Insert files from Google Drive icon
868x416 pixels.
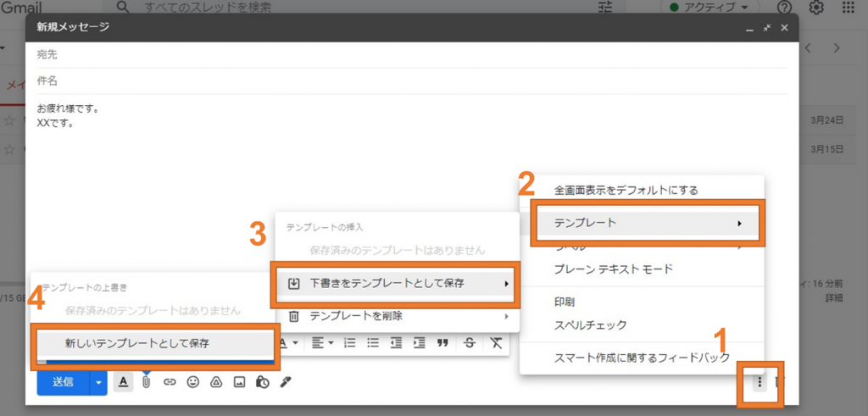pyautogui.click(x=216, y=382)
